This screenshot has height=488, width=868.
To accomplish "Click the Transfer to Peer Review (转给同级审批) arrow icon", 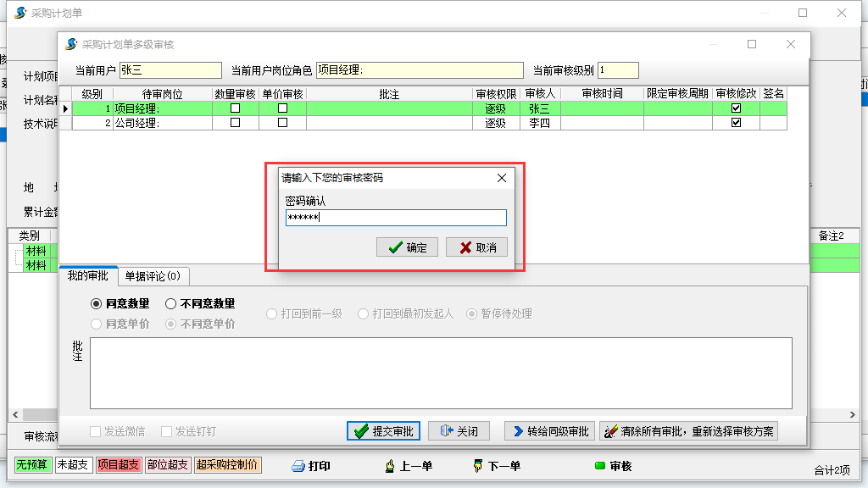I will (518, 430).
